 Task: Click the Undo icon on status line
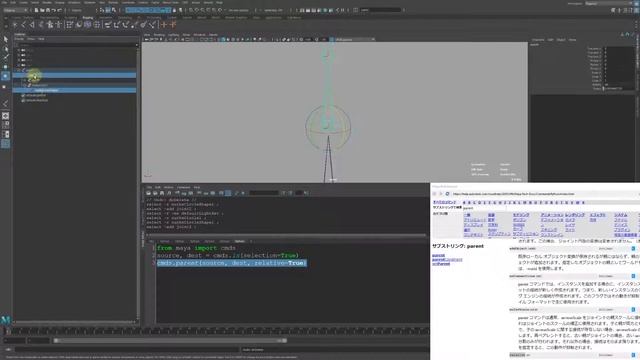tap(55, 10)
